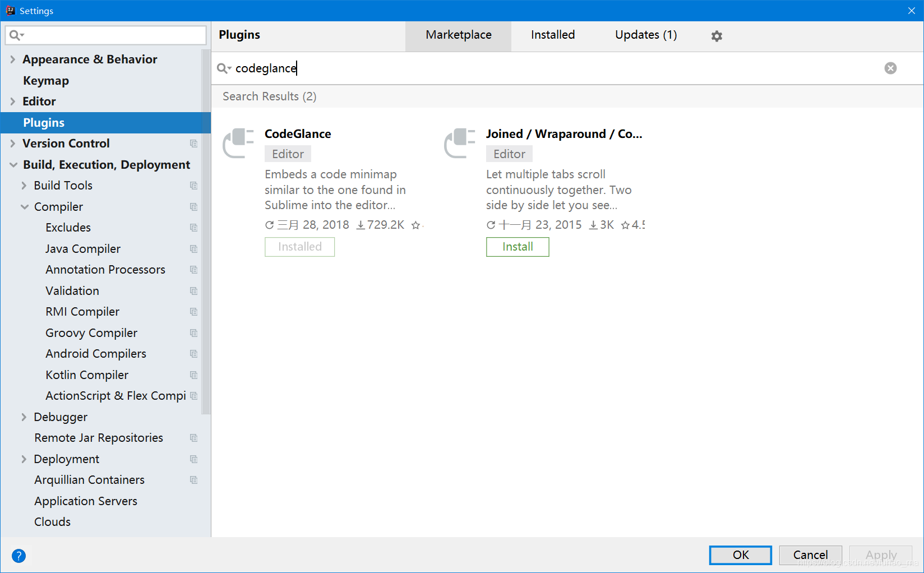The height and width of the screenshot is (573, 924).
Task: Expand the Build Tools node
Action: 24,186
